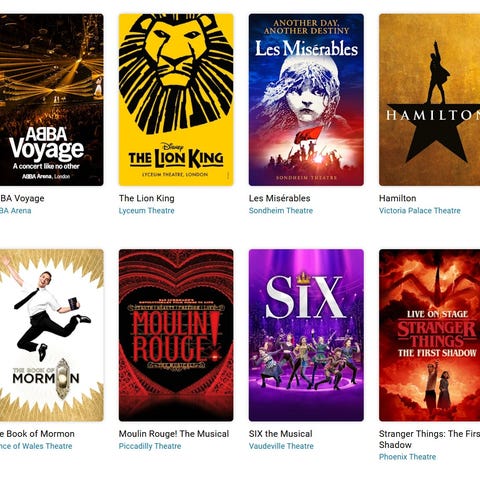The image size is (480, 480).
Task: Open the Prince of Wales Theatre link
Action: coord(36,446)
